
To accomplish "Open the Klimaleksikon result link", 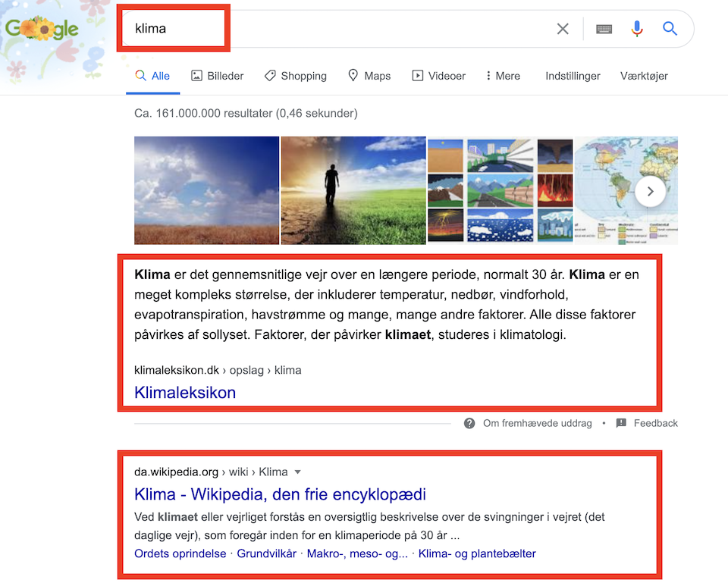I will point(185,393).
